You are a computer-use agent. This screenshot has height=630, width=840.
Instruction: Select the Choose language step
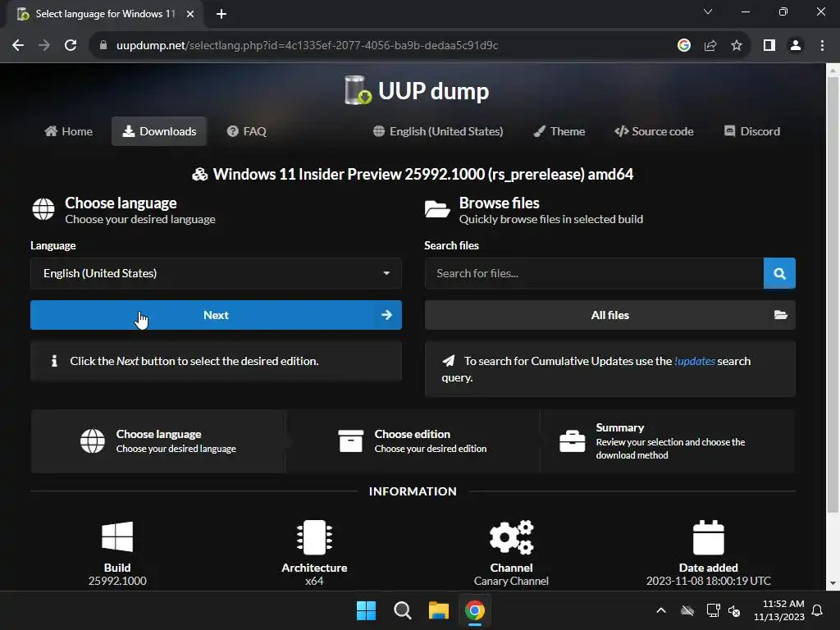158,441
